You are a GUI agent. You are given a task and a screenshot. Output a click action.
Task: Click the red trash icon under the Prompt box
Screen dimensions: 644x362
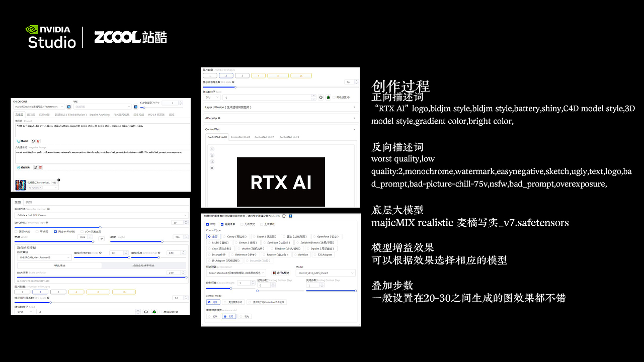(x=38, y=141)
